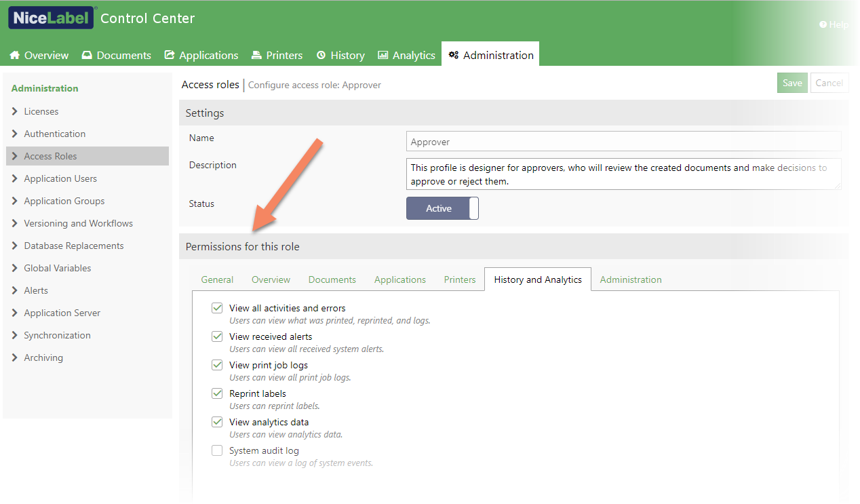Expand Application Groups chevron
Image resolution: width=860 pixels, height=504 pixels.
point(15,201)
